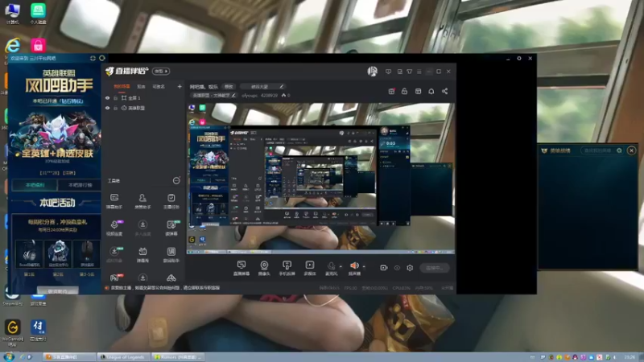Open League of Legends taskbar window
This screenshot has height=362, width=644.
click(x=124, y=357)
